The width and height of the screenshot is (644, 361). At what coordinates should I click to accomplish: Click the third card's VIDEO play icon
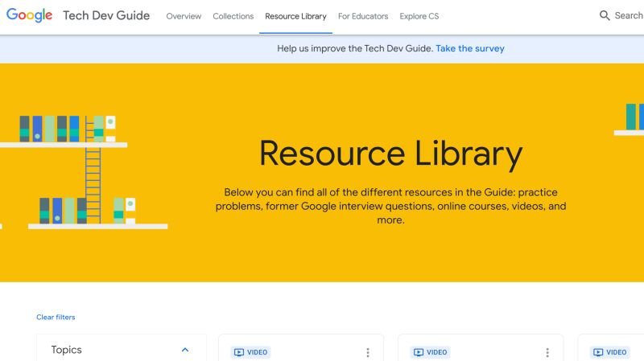pos(598,352)
